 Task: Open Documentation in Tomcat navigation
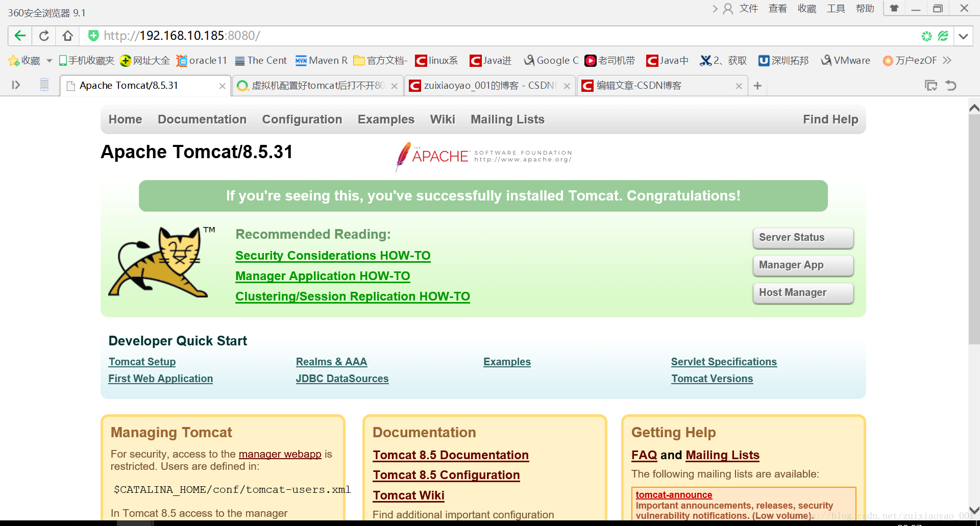(x=202, y=119)
